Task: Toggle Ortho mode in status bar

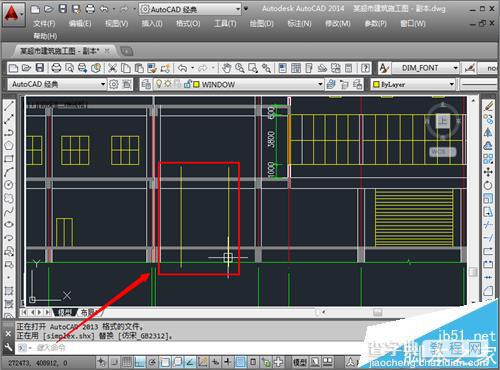Action: pyautogui.click(x=139, y=362)
